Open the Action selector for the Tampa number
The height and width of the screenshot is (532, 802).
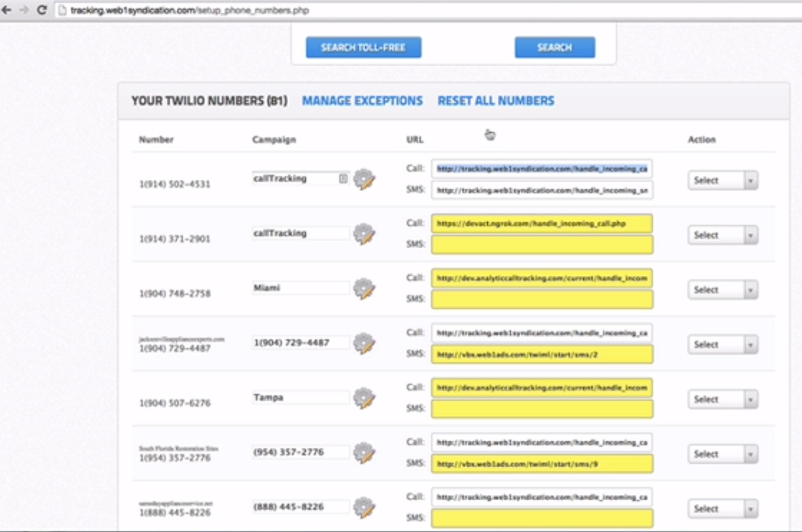tap(722, 399)
